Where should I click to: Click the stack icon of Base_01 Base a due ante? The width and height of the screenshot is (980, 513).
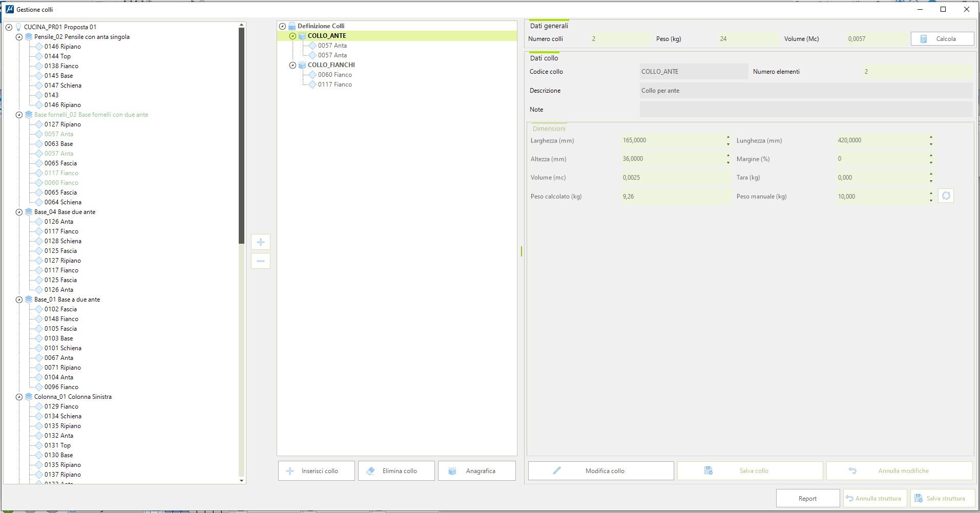tap(29, 300)
